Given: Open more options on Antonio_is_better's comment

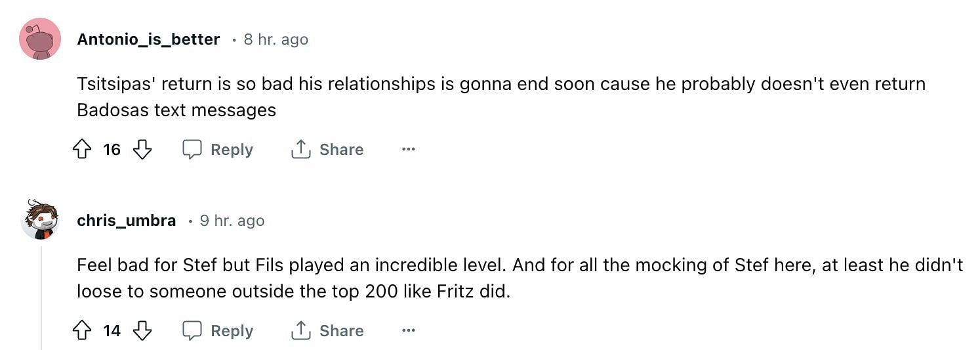Looking at the screenshot, I should (409, 150).
